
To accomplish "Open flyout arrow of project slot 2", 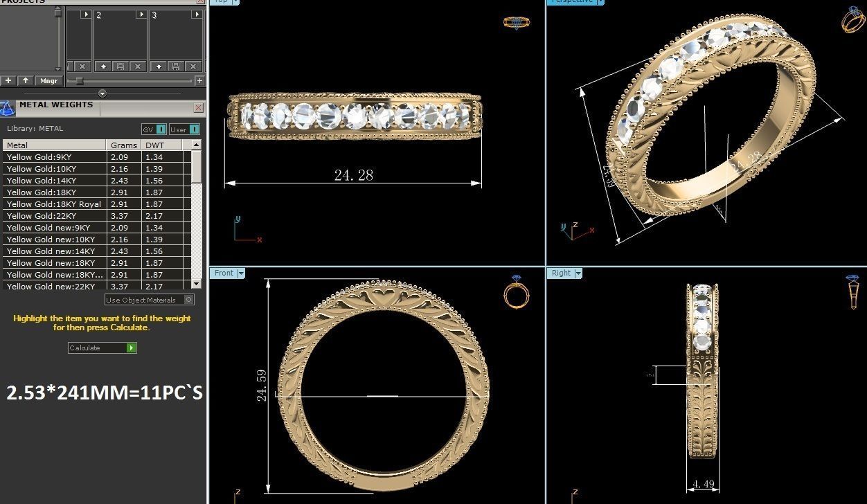I will coord(141,15).
